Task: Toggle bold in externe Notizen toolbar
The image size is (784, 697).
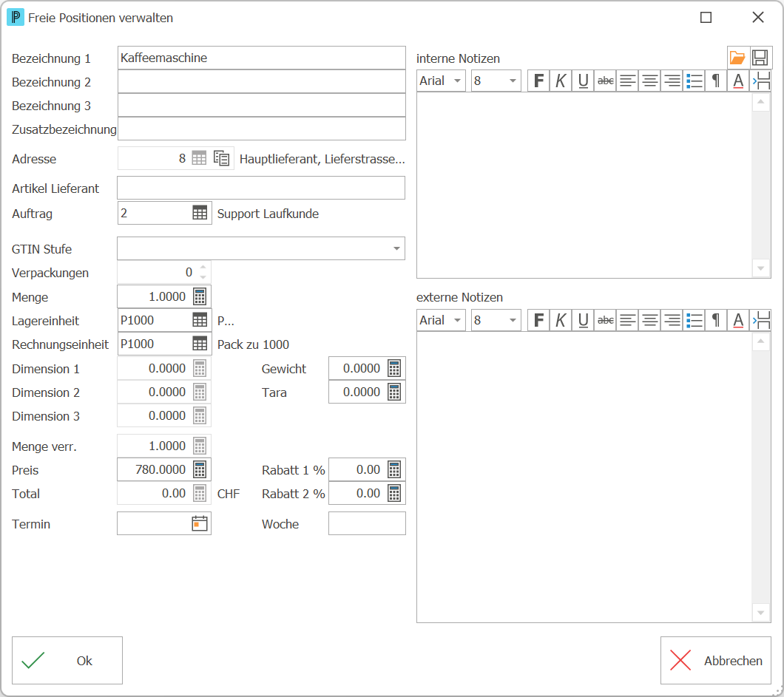Action: [x=538, y=320]
